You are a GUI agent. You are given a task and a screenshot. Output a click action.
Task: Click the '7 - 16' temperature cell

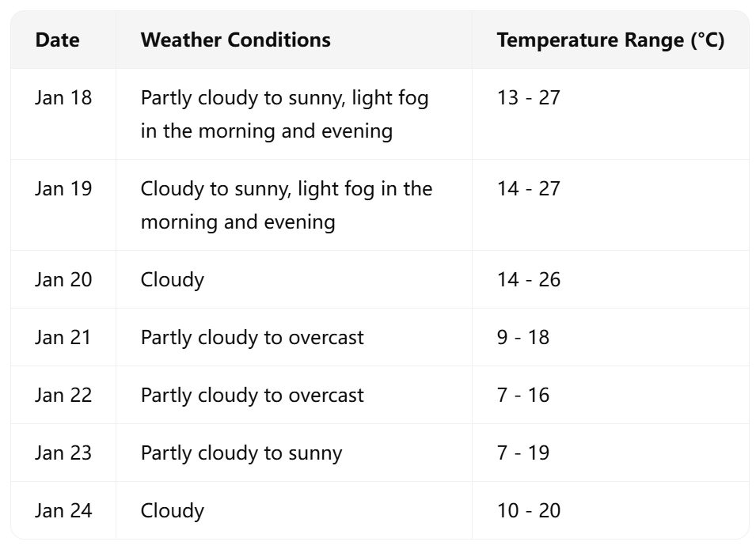522,395
